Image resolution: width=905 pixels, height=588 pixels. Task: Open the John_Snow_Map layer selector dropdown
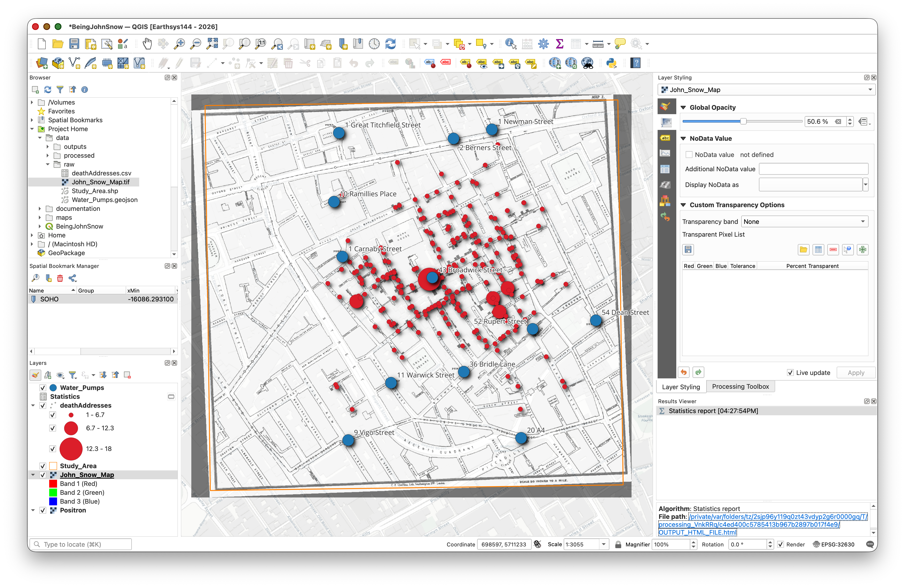point(766,90)
